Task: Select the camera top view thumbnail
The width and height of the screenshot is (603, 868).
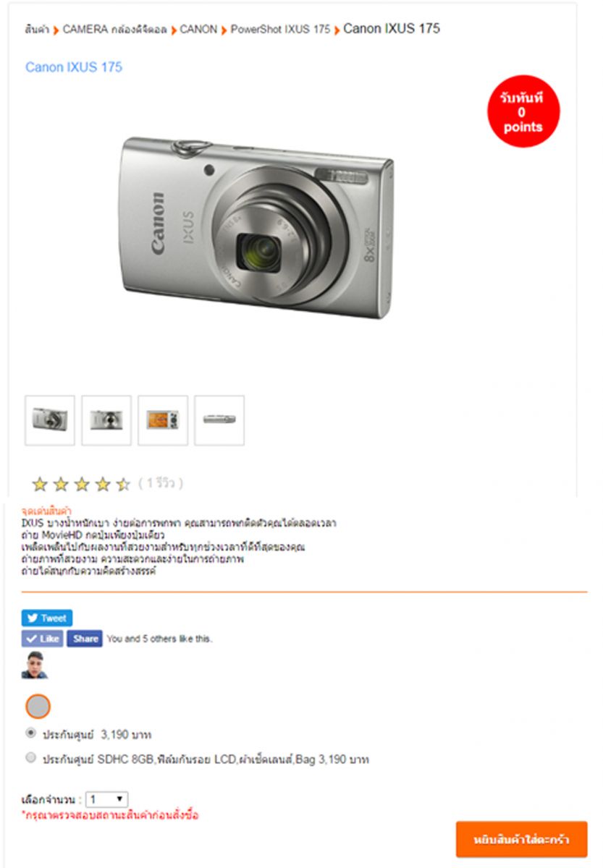Action: pyautogui.click(x=219, y=420)
